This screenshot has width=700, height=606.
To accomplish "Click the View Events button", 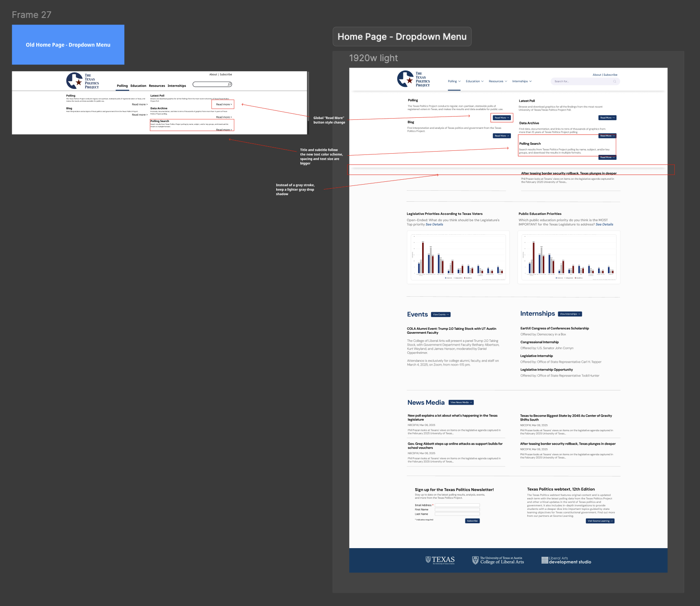I will [440, 315].
